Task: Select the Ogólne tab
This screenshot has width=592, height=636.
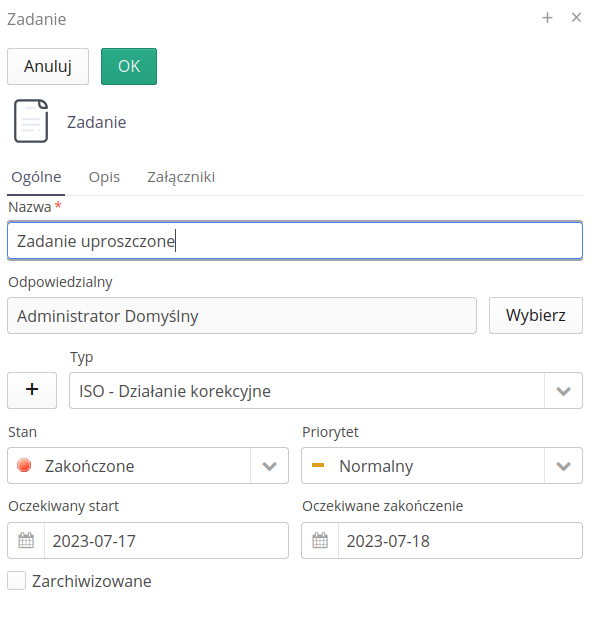Action: pos(36,177)
